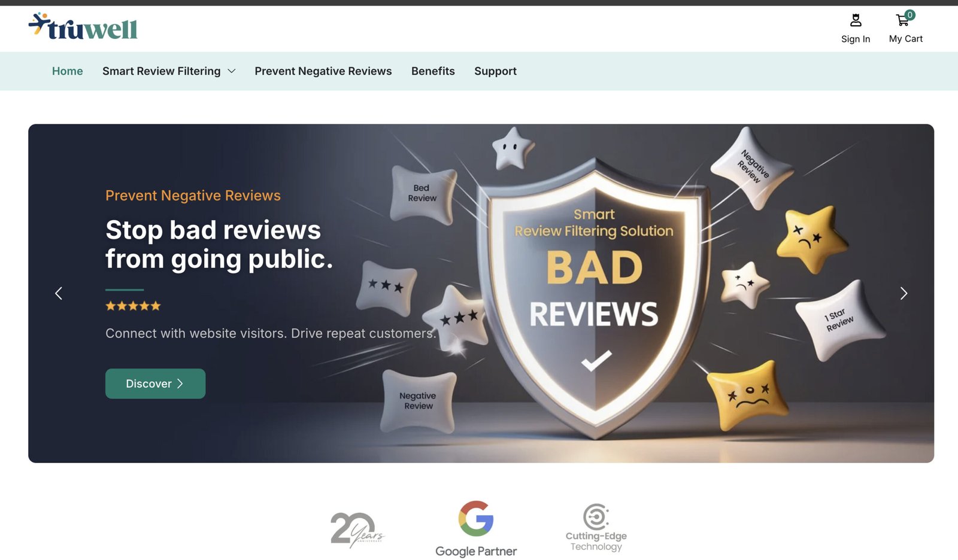Open the Support nav link
Viewport: 958px width, 560px height.
[495, 71]
